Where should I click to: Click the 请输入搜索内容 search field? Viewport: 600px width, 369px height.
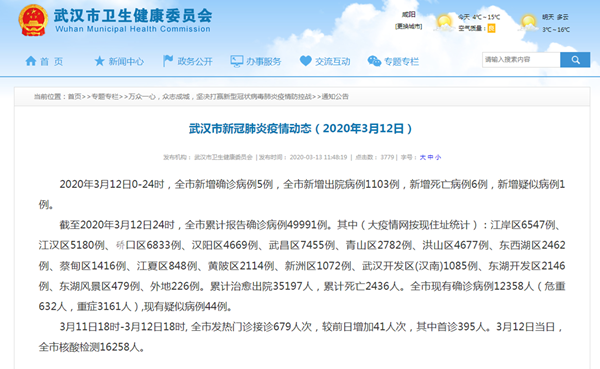point(521,60)
